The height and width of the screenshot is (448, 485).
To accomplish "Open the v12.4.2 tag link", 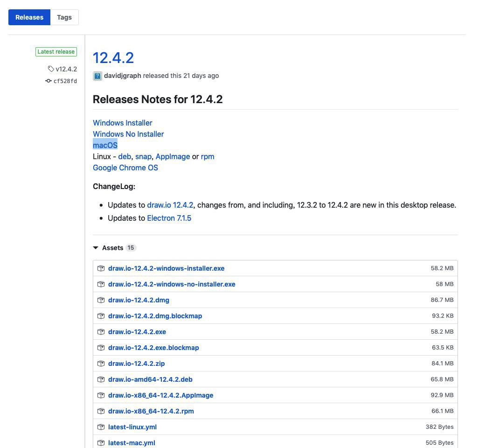I will [66, 69].
